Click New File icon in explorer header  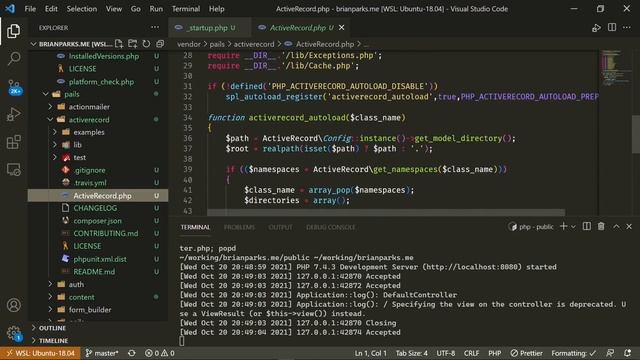119,44
